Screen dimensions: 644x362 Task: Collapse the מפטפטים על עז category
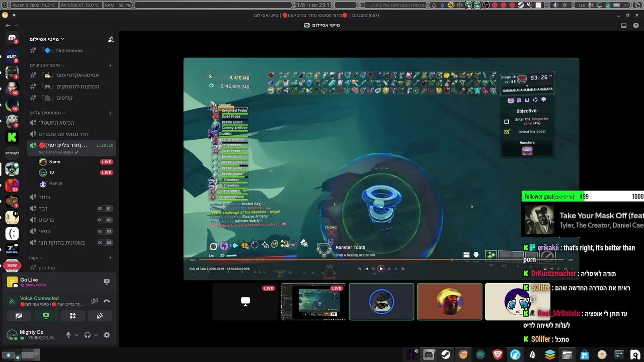coord(48,113)
